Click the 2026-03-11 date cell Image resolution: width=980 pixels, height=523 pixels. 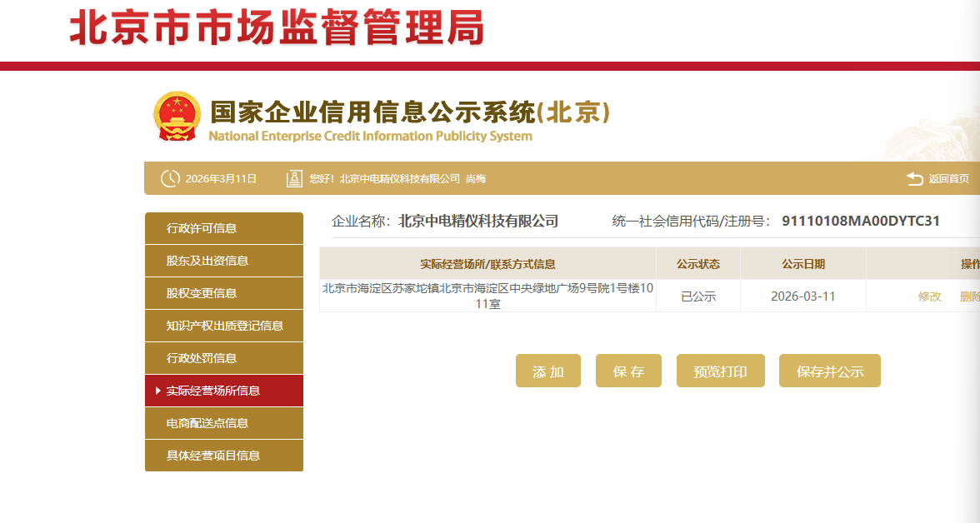pyautogui.click(x=803, y=296)
